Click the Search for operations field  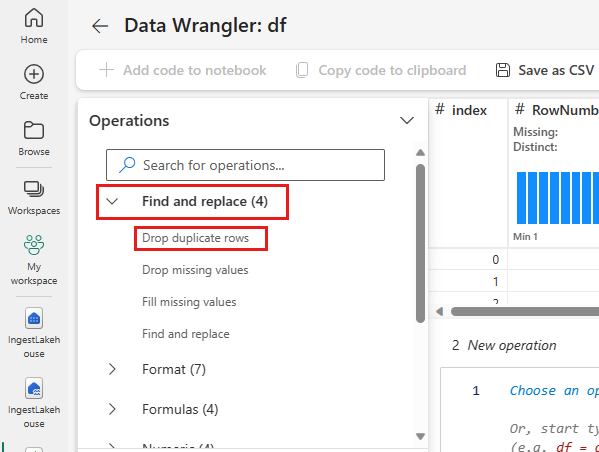click(245, 165)
